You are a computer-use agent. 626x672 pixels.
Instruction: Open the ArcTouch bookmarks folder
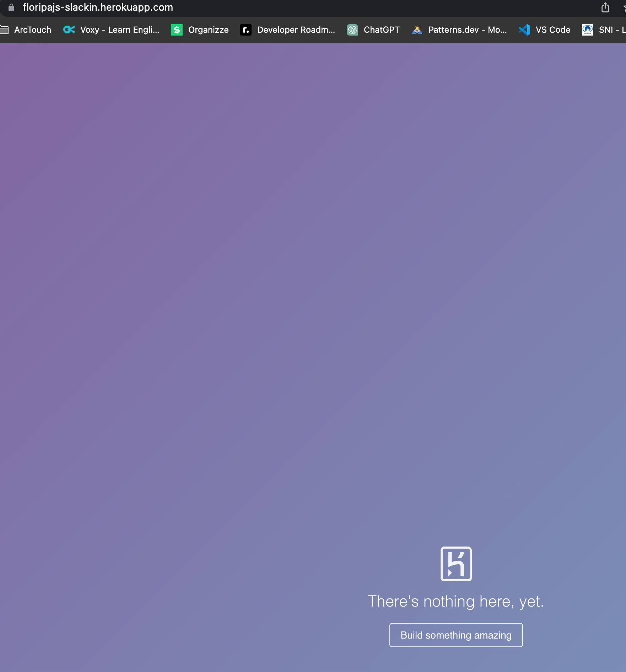pyautogui.click(x=26, y=30)
